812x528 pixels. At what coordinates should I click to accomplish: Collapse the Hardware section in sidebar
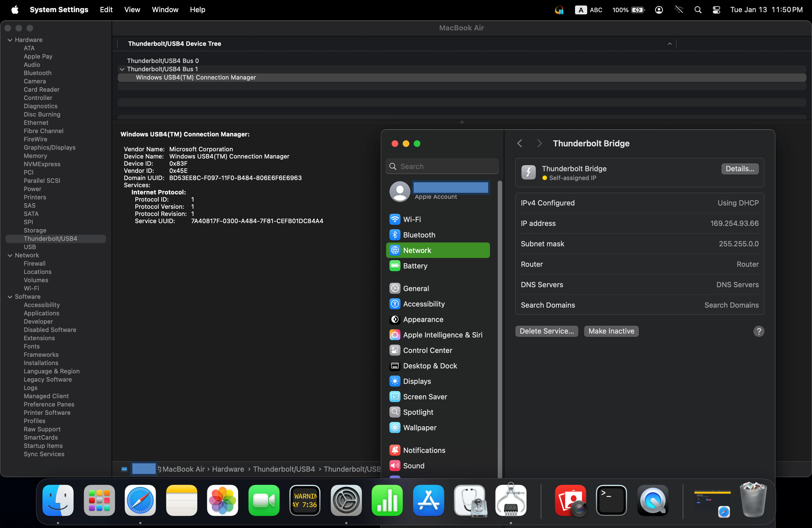point(10,40)
